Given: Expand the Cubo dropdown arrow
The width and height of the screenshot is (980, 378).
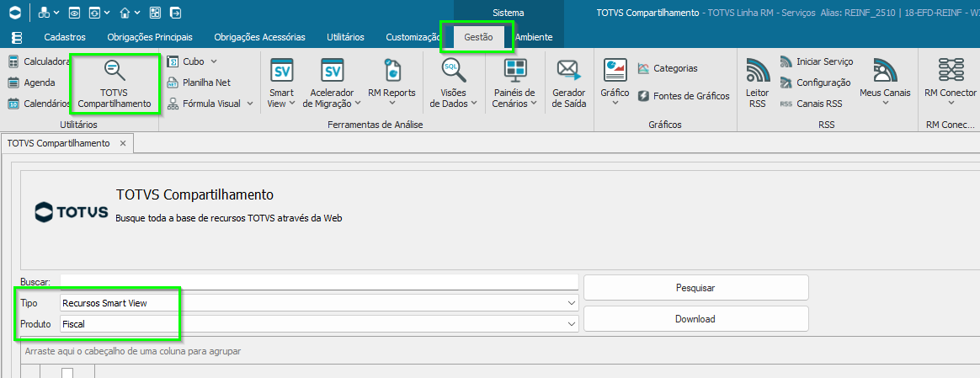Looking at the screenshot, I should tap(214, 61).
